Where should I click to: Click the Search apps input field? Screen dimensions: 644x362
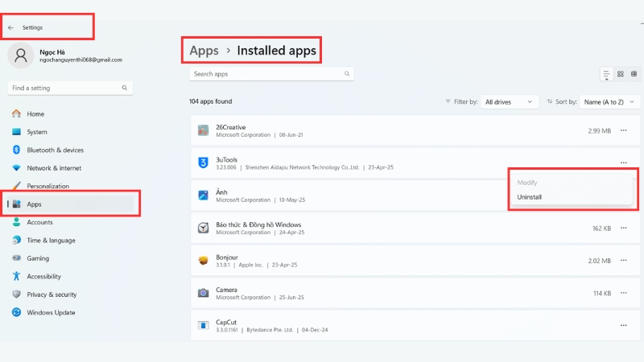(x=266, y=74)
